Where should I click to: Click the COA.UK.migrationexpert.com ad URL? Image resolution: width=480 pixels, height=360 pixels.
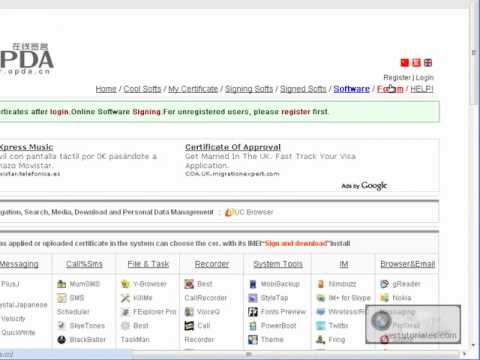(x=232, y=174)
